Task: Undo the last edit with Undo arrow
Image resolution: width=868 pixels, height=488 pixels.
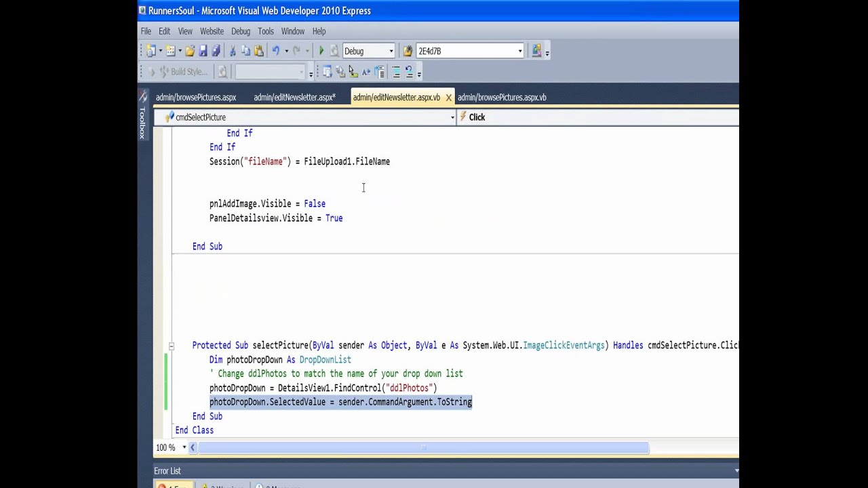Action: [275, 51]
